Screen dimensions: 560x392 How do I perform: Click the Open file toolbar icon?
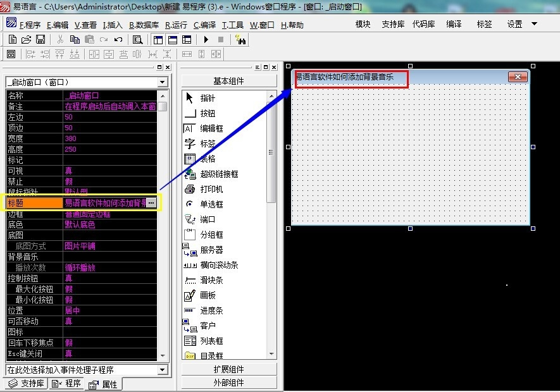tap(26, 40)
